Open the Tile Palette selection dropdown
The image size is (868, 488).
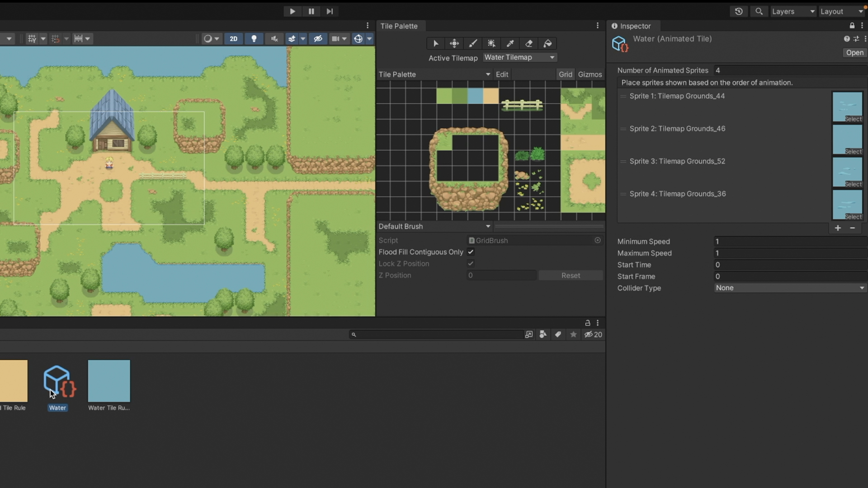point(434,74)
